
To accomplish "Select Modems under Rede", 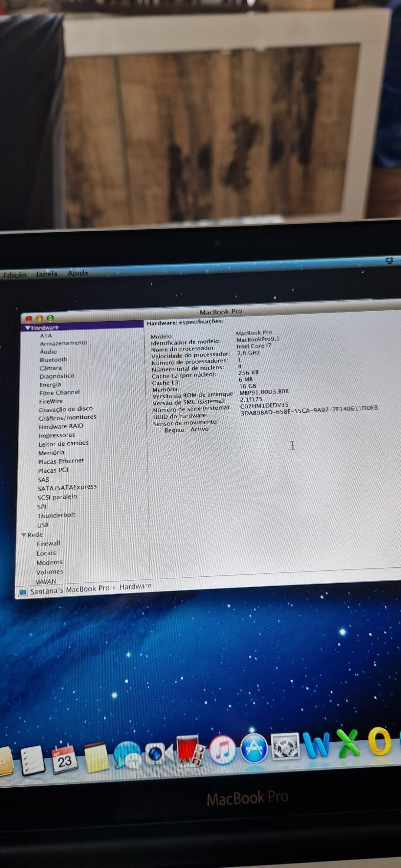I will [x=49, y=562].
